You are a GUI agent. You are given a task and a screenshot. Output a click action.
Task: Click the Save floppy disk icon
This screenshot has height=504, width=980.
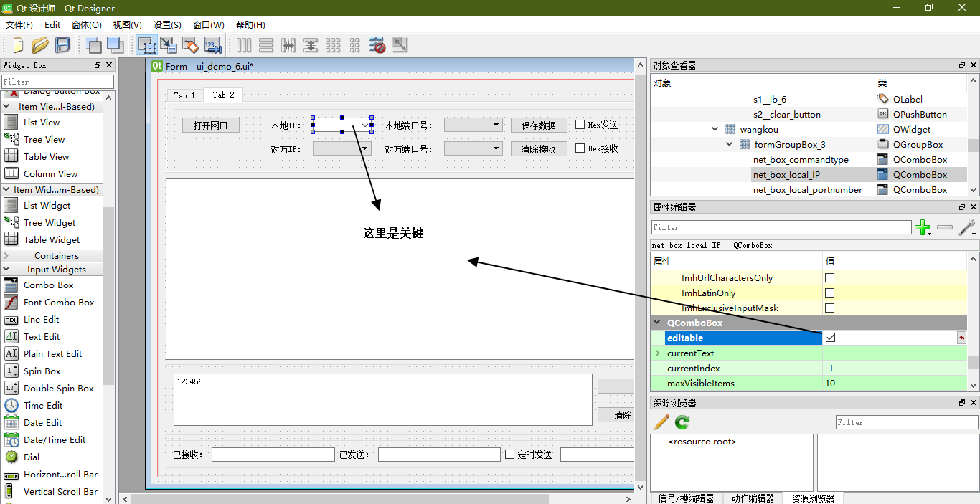(62, 45)
